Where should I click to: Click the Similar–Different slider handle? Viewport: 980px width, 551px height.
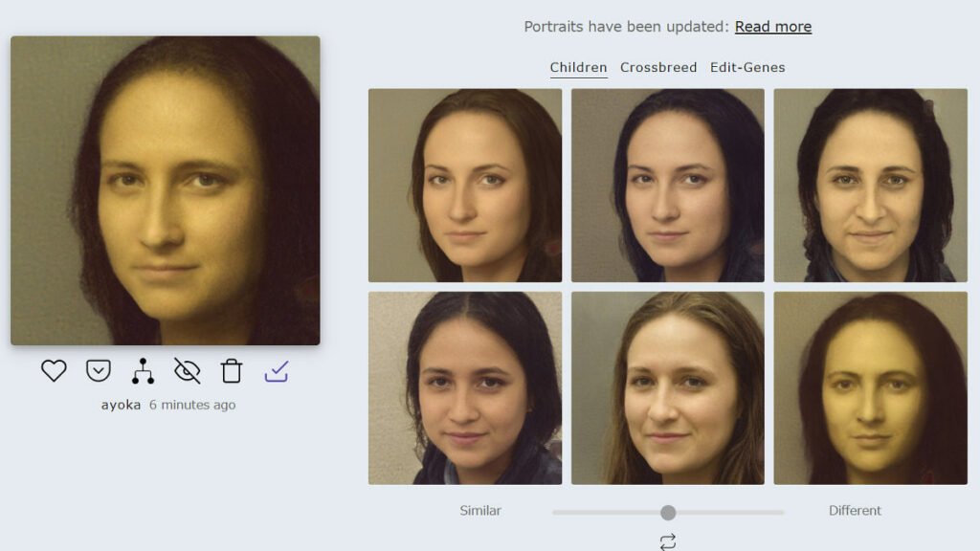(x=668, y=513)
